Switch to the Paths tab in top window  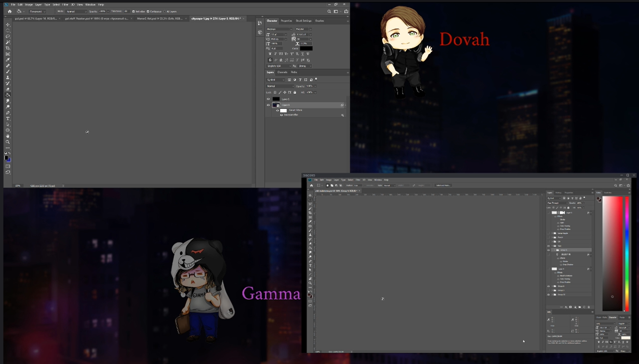tap(294, 72)
